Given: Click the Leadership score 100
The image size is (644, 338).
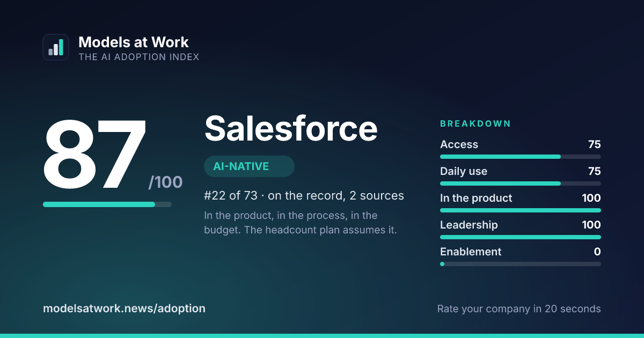Looking at the screenshot, I should pyautogui.click(x=591, y=225).
